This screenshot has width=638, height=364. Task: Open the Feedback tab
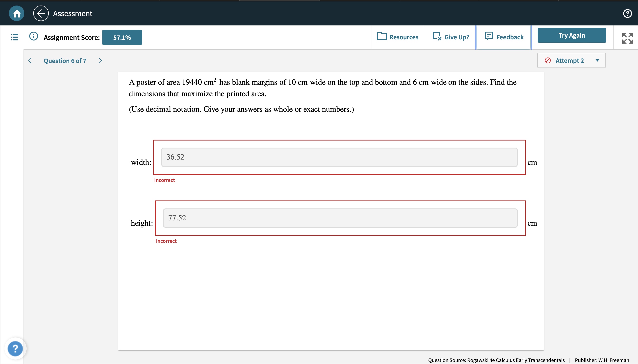tap(504, 37)
